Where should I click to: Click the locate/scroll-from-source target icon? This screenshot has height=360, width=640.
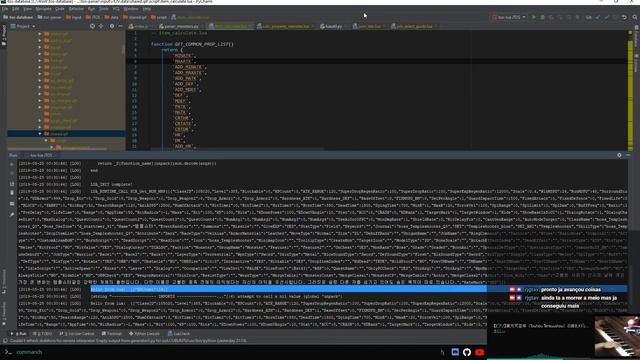pyautogui.click(x=92, y=26)
